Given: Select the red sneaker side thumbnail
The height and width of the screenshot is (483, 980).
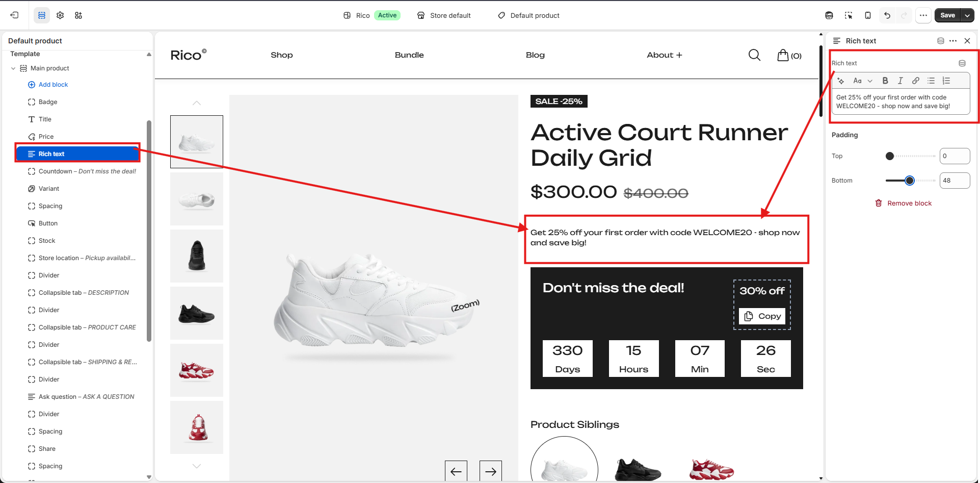Looking at the screenshot, I should tap(197, 370).
